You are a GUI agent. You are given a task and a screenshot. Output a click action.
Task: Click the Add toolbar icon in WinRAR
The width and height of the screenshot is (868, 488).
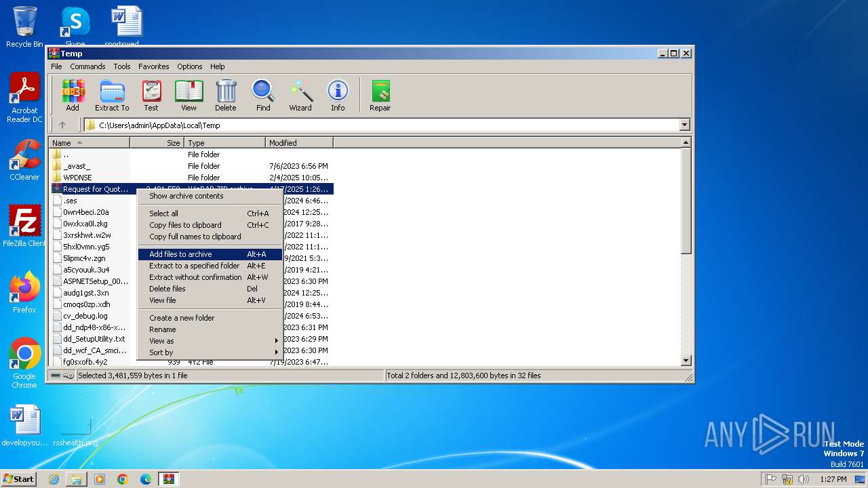click(x=73, y=96)
